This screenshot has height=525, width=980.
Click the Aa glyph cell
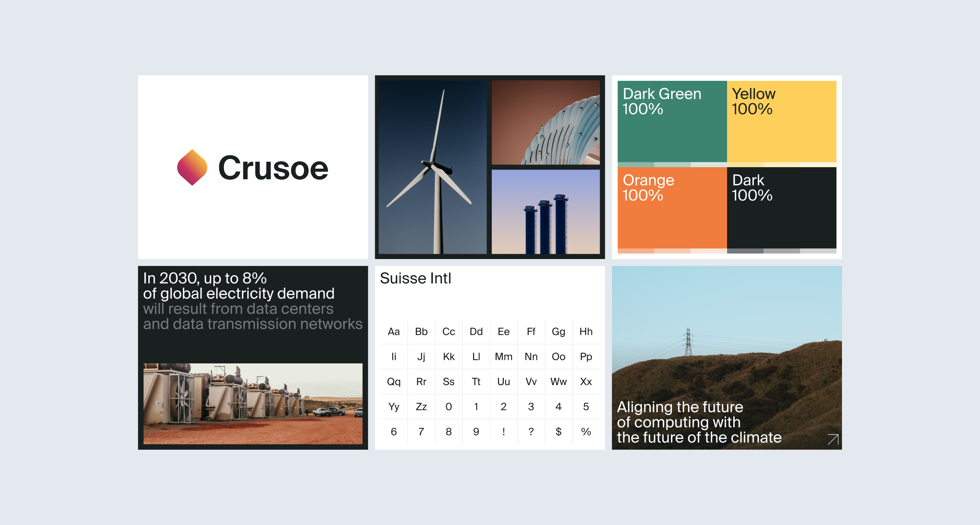(x=394, y=332)
